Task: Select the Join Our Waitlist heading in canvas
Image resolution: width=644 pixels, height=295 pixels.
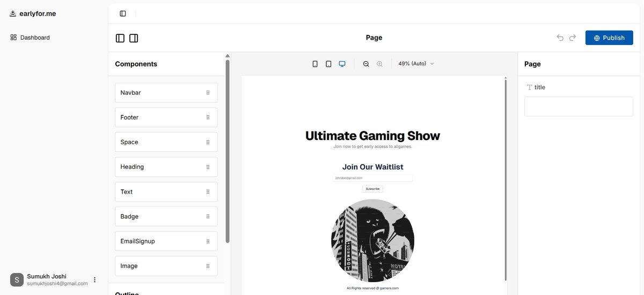Action: tap(372, 167)
